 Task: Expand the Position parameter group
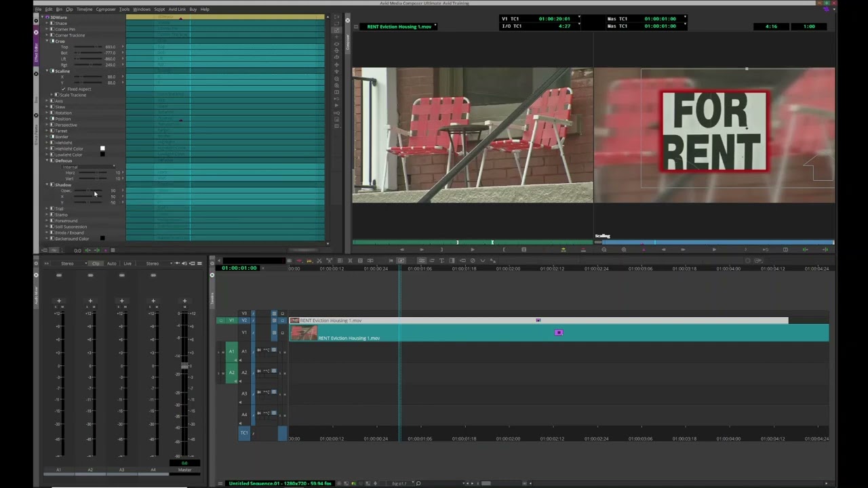tap(47, 119)
